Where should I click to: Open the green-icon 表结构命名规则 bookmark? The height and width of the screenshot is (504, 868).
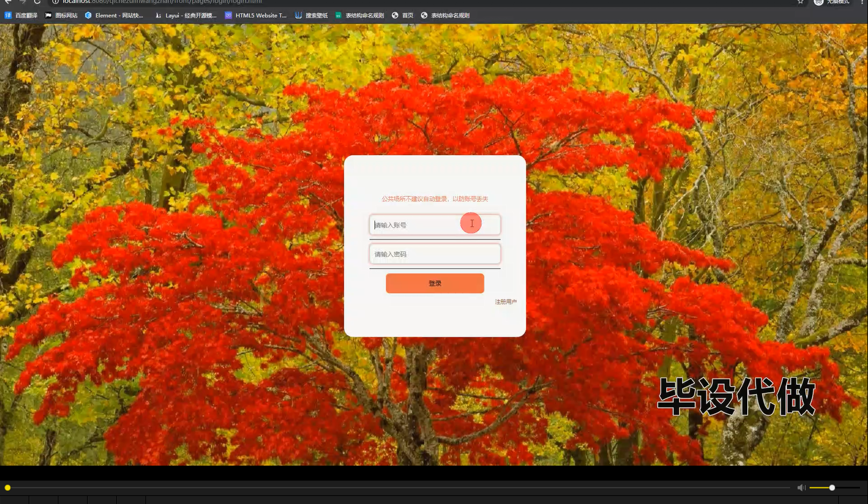pyautogui.click(x=360, y=15)
